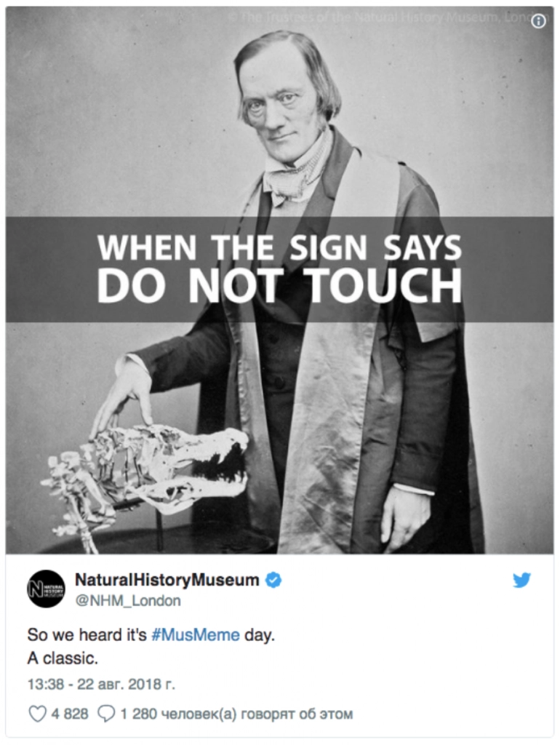Click the blue verified badge
This screenshot has height=745, width=560.
click(273, 580)
